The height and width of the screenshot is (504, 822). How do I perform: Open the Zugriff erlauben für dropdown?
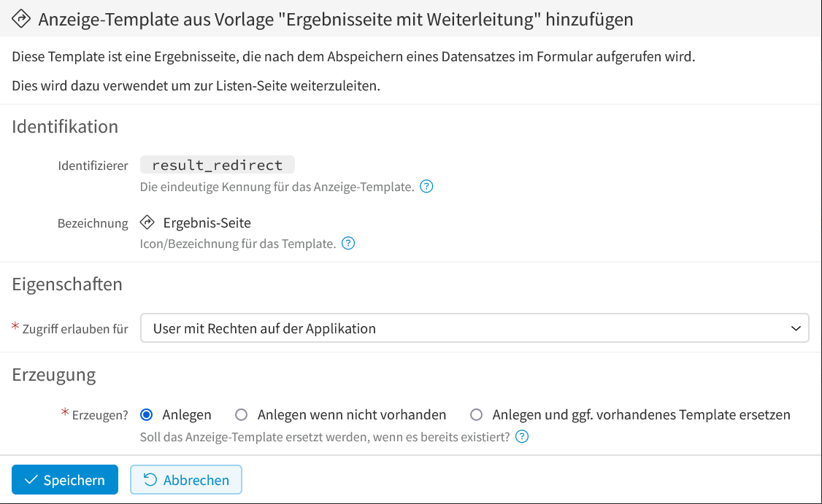pyautogui.click(x=475, y=328)
